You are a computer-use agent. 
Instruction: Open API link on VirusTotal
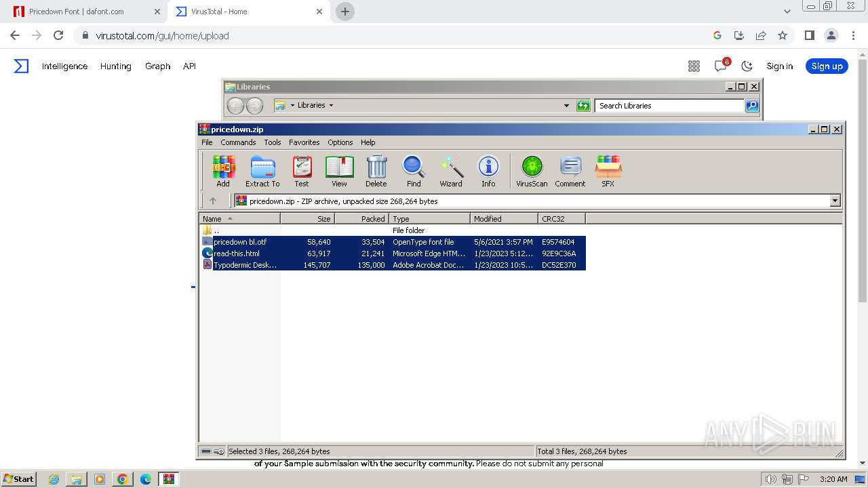coord(189,66)
